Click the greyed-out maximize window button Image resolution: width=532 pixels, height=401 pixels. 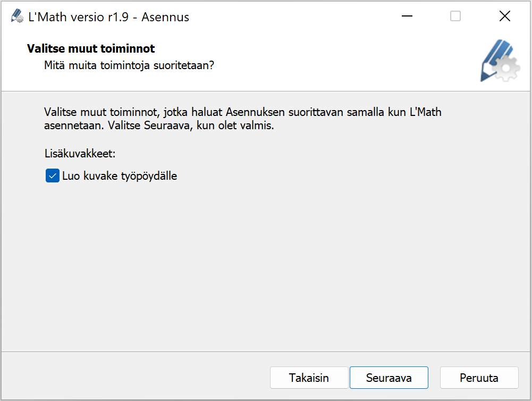click(x=455, y=16)
